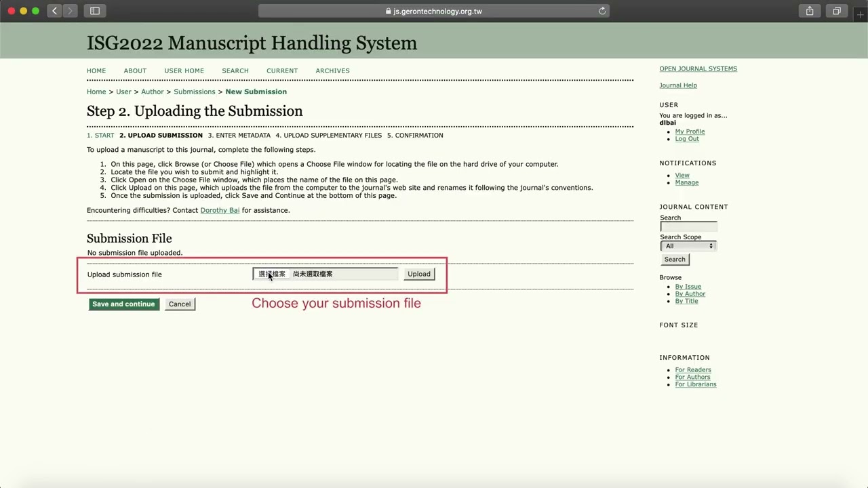Click the username dlbai
Image resolution: width=868 pixels, height=488 pixels.
(667, 123)
